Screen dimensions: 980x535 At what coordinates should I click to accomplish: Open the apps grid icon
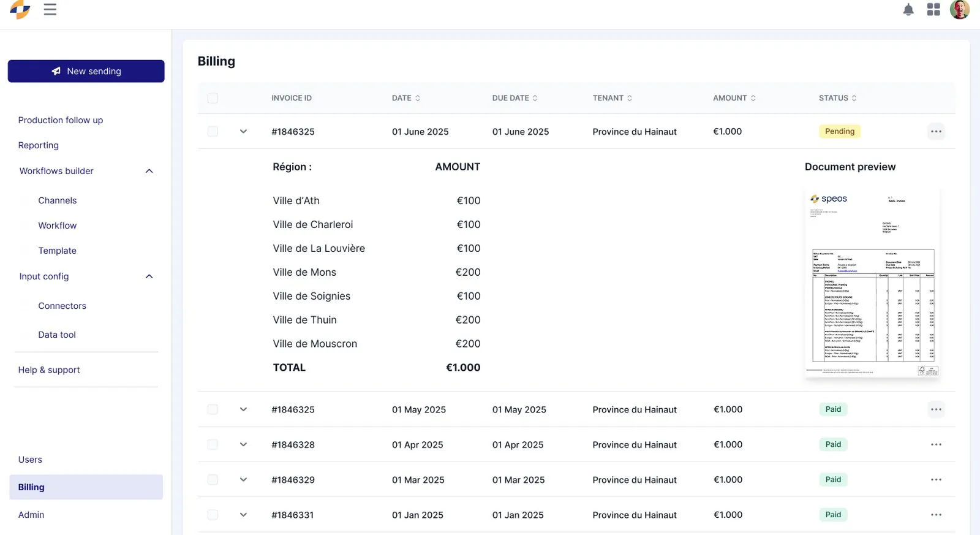coord(933,9)
